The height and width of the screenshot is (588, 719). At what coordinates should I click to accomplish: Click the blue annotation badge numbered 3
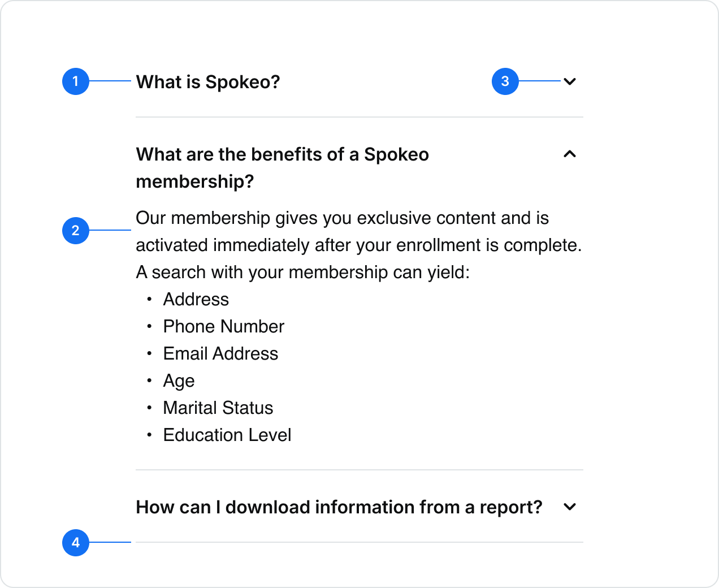[505, 81]
